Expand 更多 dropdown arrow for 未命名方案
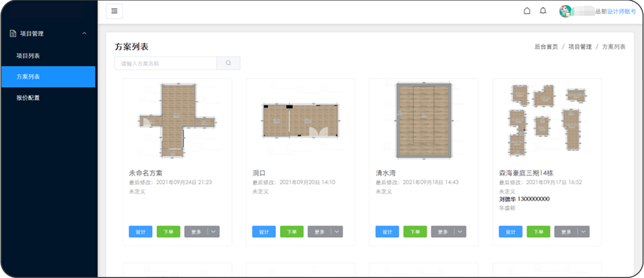This screenshot has height=278, width=644. point(214,232)
